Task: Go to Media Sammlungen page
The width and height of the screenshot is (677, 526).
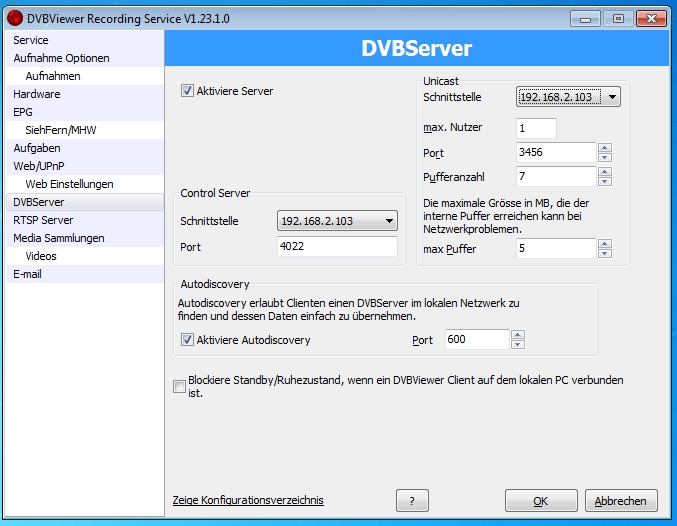Action: click(x=85, y=238)
